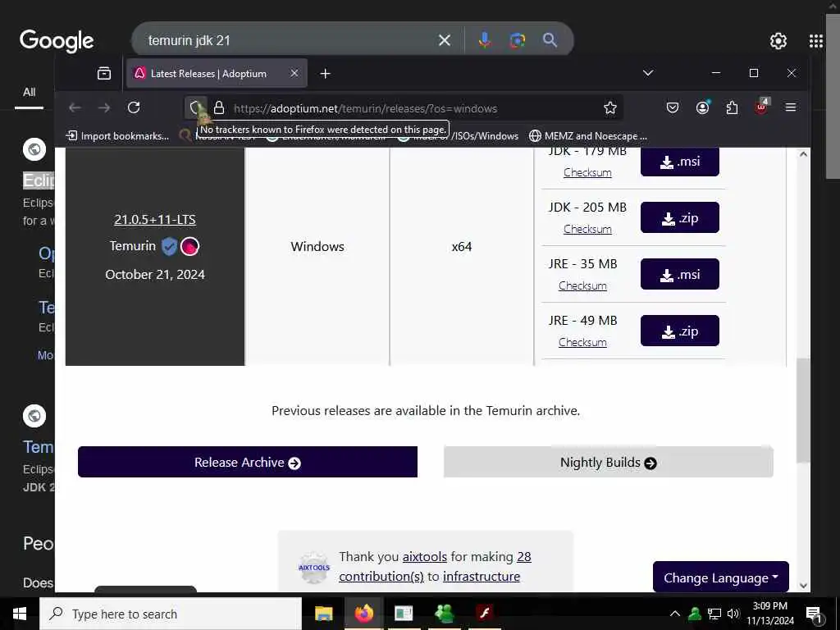Screen dimensions: 840x630
Task: Open the ISOs/Windows bookmark
Action: point(485,136)
